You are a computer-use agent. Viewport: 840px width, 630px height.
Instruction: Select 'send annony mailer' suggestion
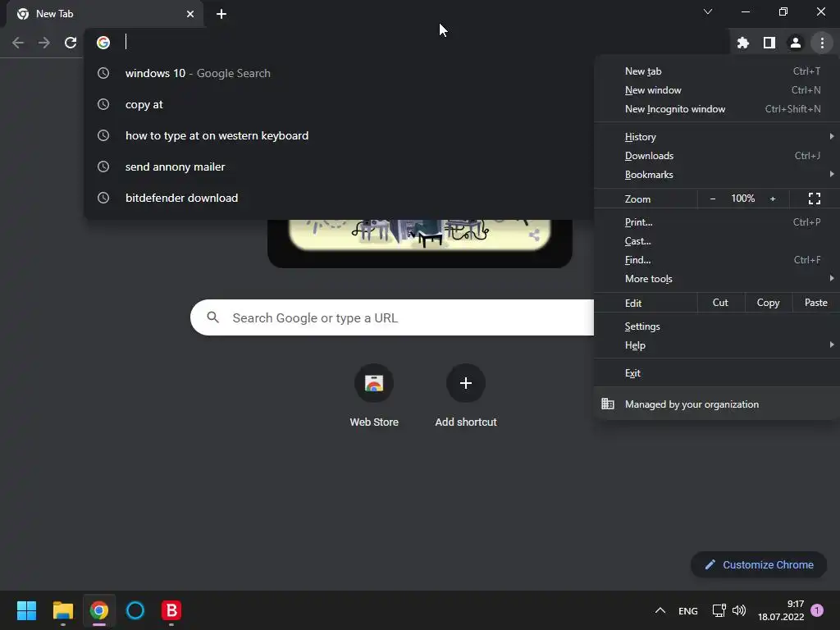tap(339, 167)
